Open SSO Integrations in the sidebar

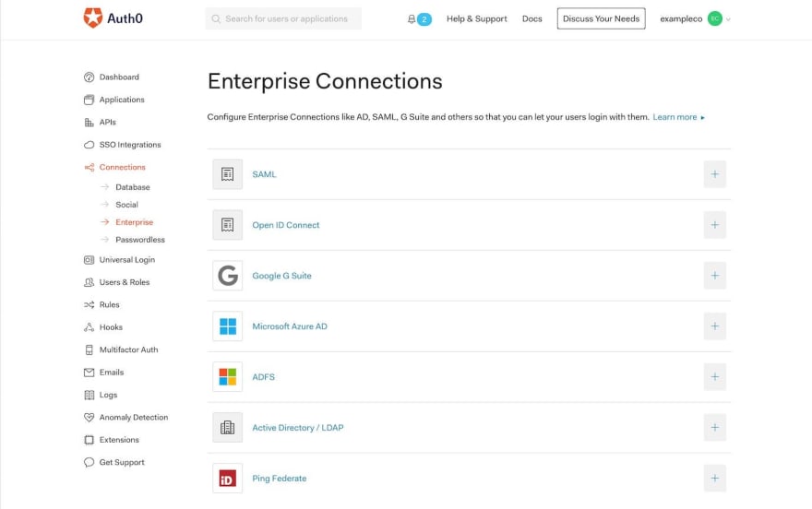pyautogui.click(x=130, y=145)
